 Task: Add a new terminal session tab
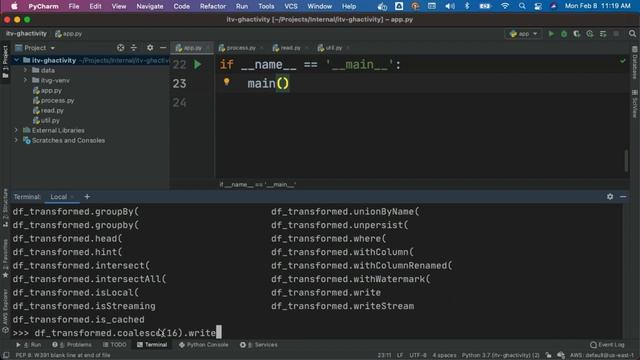[87, 197]
